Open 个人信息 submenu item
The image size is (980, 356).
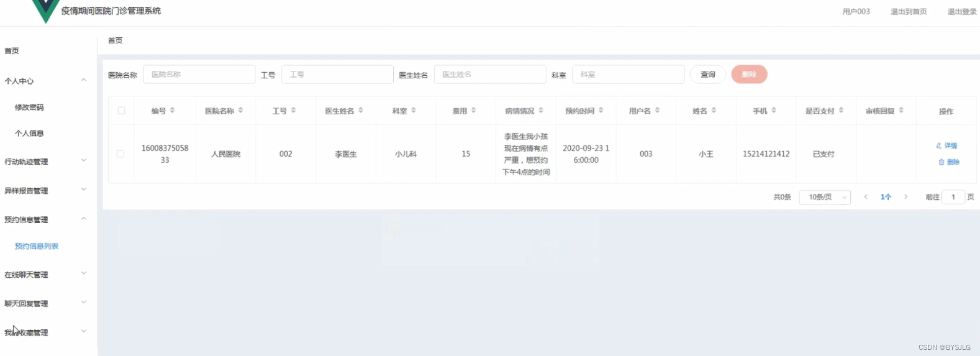pyautogui.click(x=29, y=134)
